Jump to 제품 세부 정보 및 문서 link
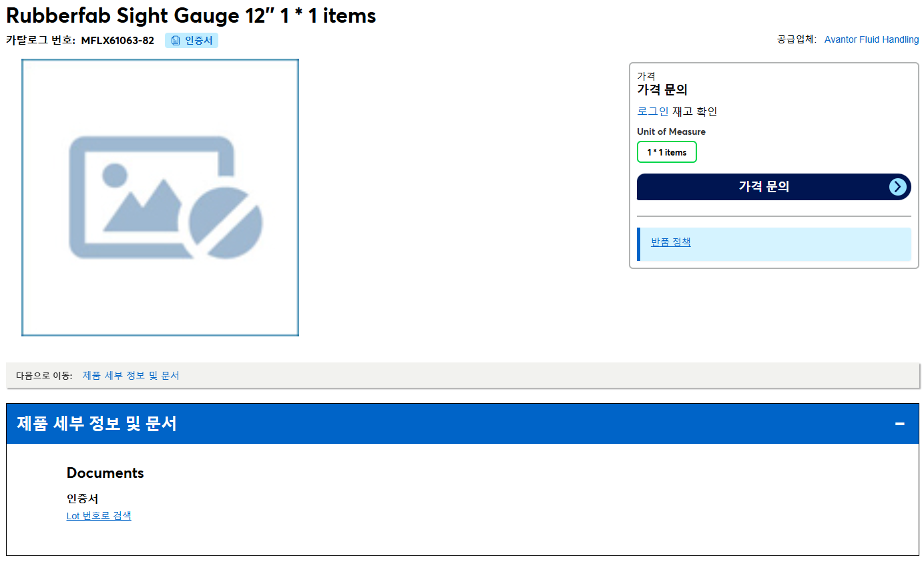This screenshot has height=570, width=924. (131, 375)
